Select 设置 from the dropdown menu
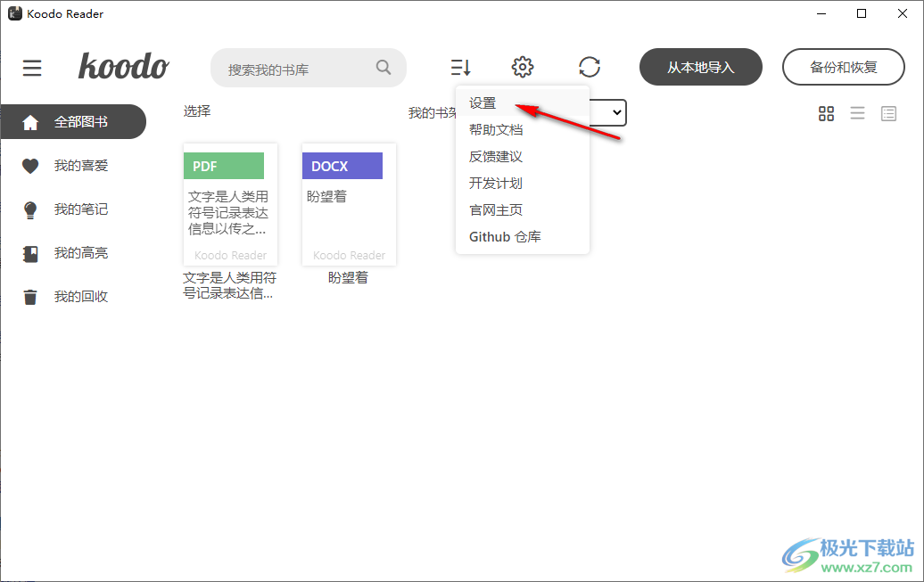Screen dimensions: 924x582 click(523, 103)
